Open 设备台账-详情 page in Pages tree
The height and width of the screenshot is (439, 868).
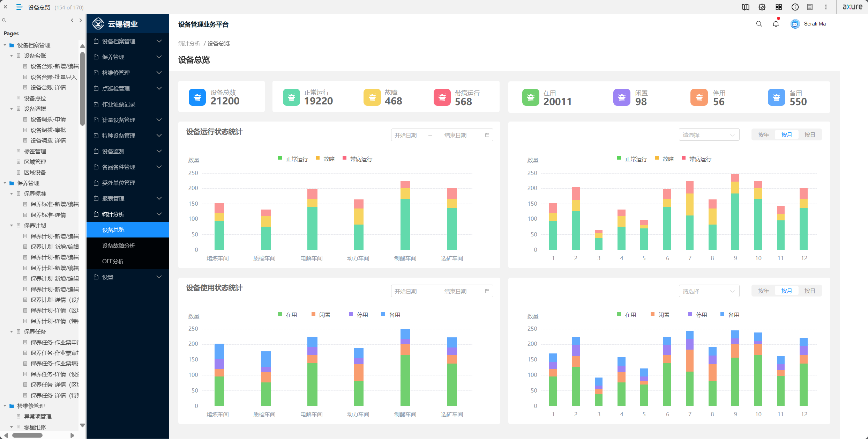[x=48, y=88]
